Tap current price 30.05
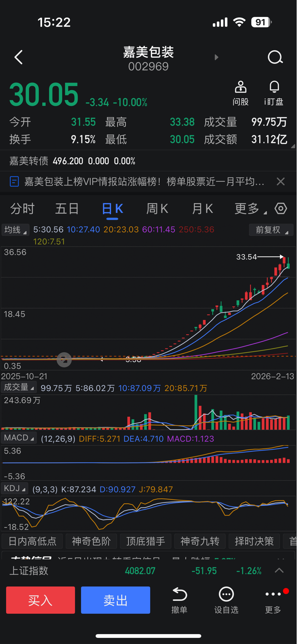 pyautogui.click(x=44, y=95)
